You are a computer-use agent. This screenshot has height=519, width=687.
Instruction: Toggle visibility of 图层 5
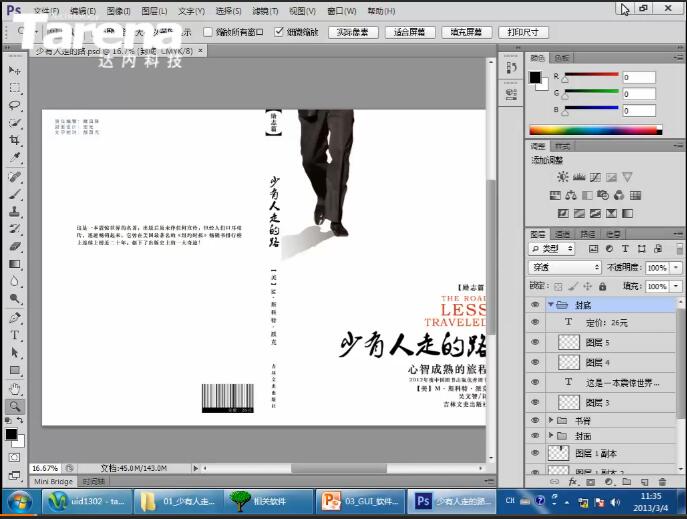point(535,342)
